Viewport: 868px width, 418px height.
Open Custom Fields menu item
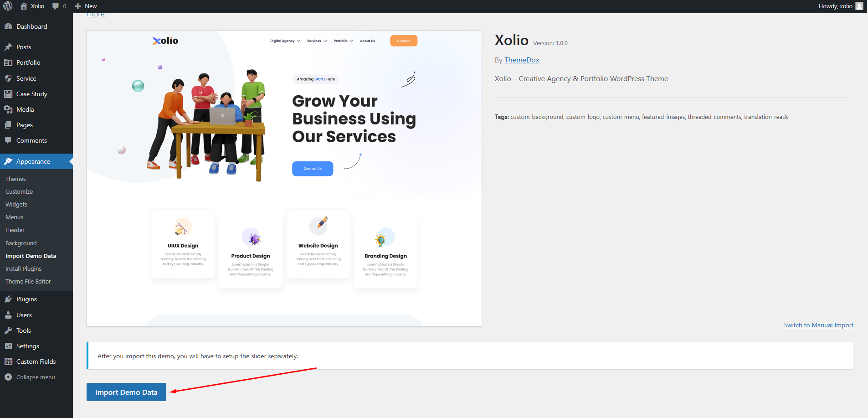click(36, 361)
